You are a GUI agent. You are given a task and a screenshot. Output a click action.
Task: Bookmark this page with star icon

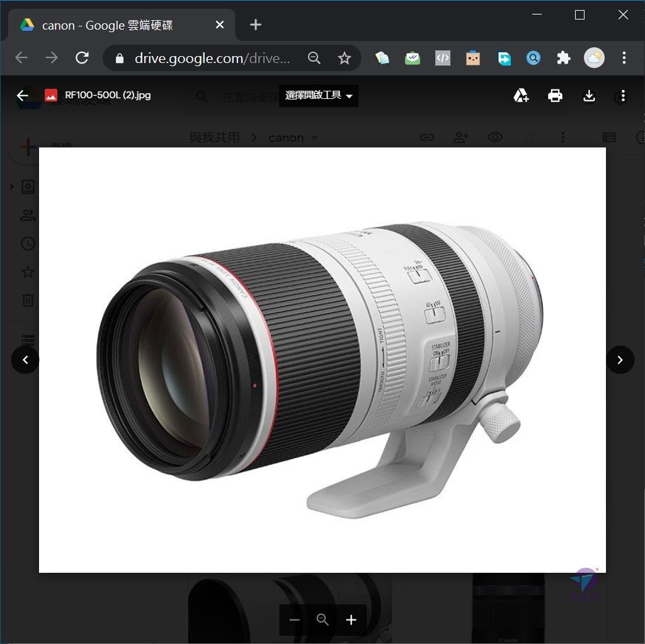(345, 58)
